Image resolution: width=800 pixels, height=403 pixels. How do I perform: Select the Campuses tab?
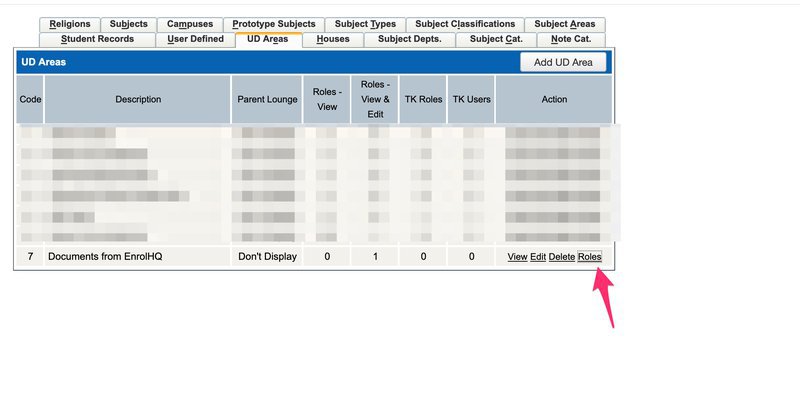click(189, 24)
